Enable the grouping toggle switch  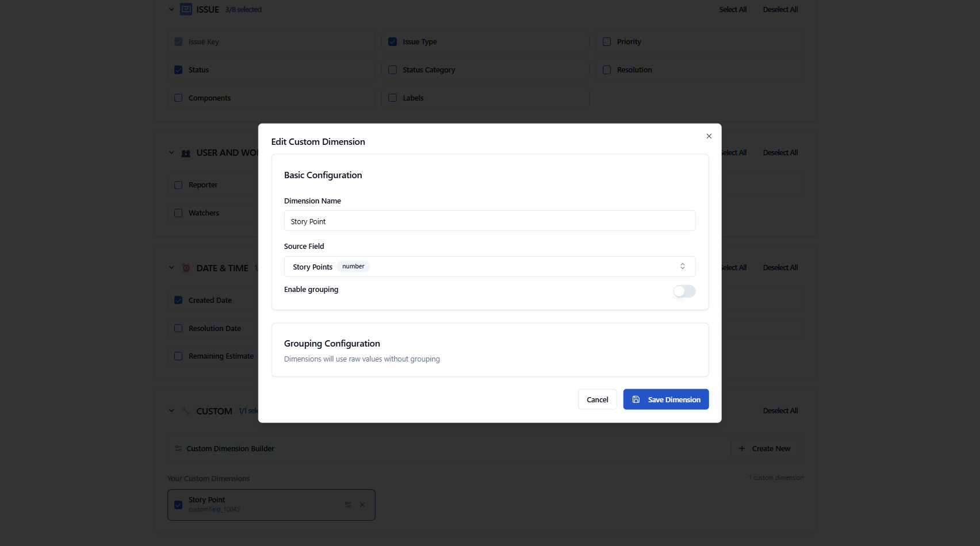coord(684,291)
